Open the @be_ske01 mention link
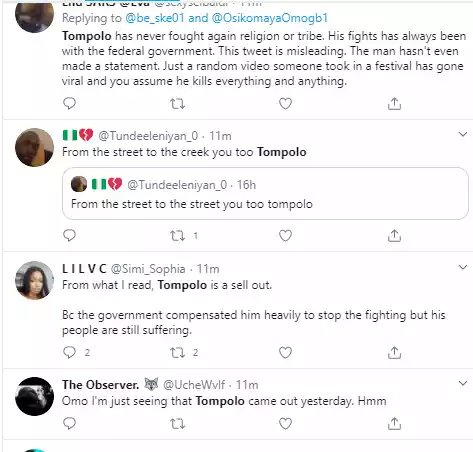473x452 pixels. click(155, 18)
